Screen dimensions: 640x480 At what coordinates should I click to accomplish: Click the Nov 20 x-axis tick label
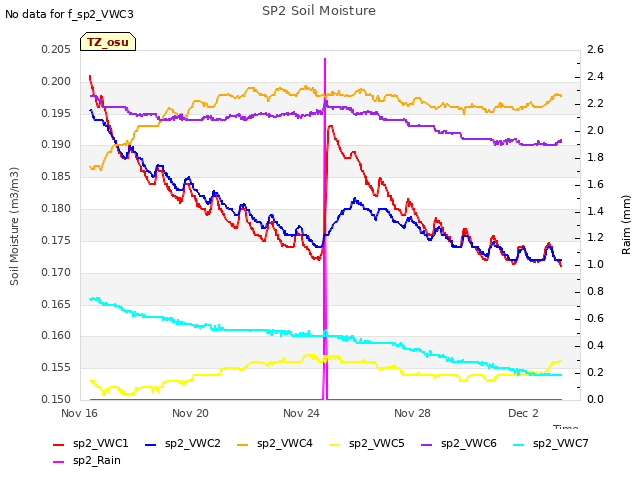[190, 413]
